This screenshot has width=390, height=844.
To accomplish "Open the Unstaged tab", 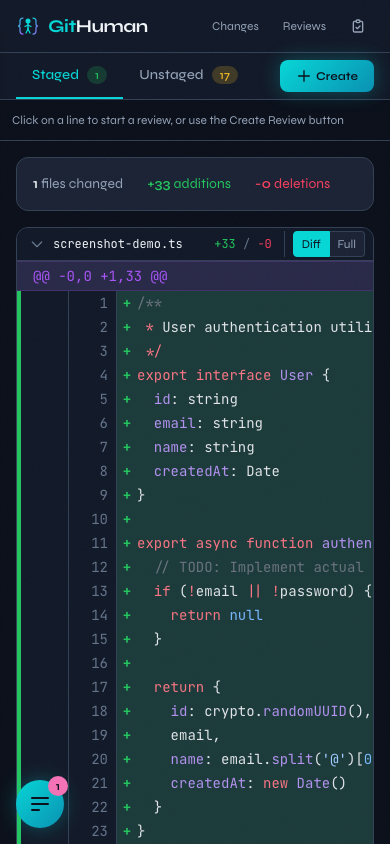I will point(188,75).
